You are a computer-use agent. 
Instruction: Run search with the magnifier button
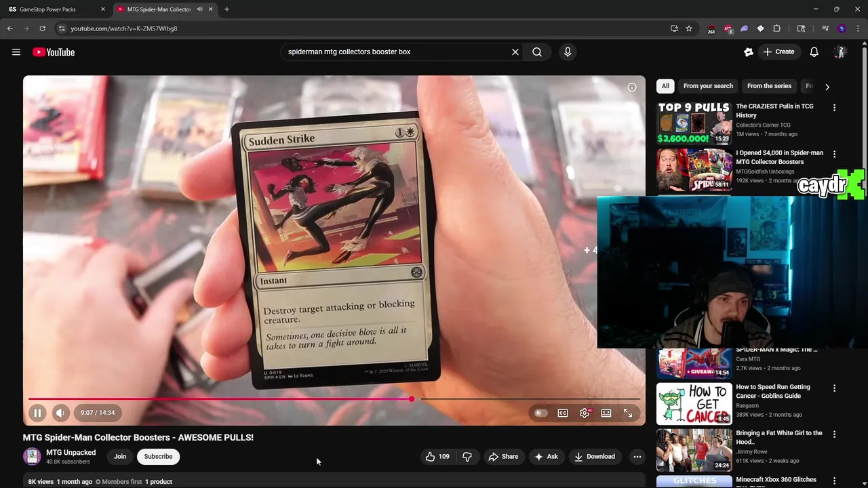coord(537,52)
